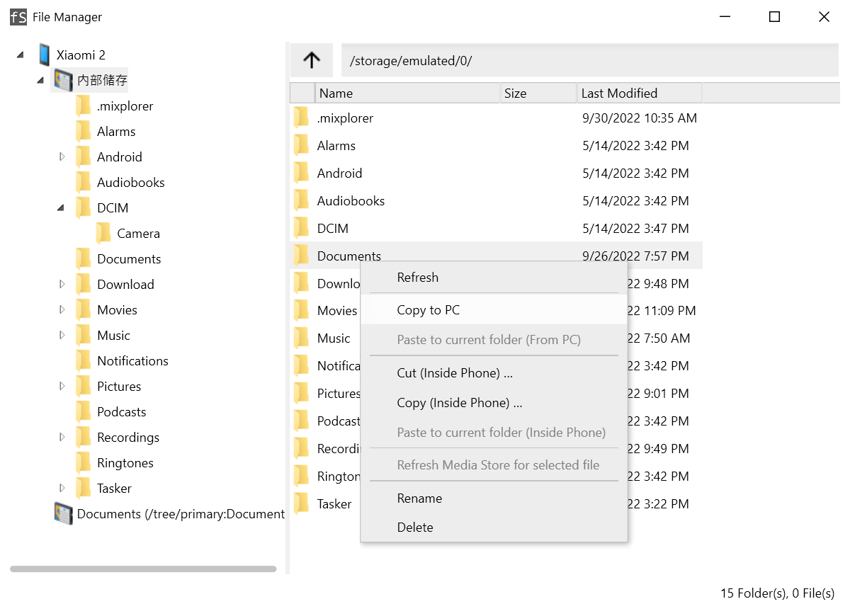Collapse the 内部储存 storage node
This screenshot has height=616, width=850.
pos(40,81)
